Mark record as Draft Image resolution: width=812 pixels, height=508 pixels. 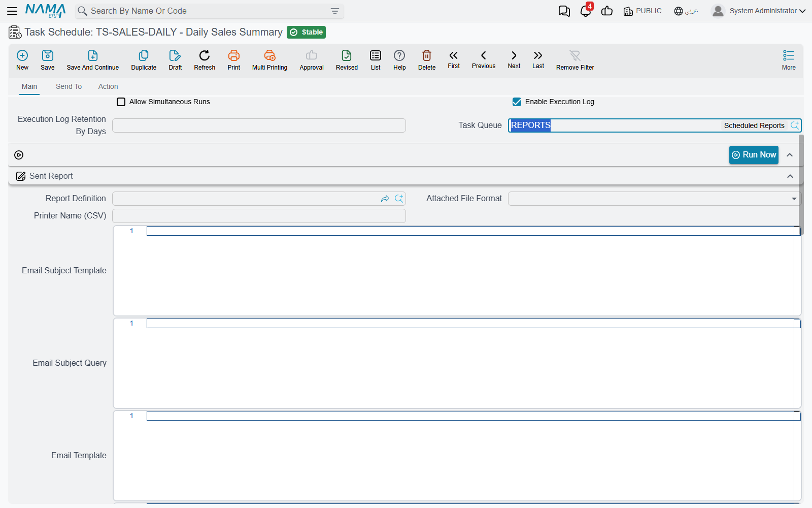(175, 60)
